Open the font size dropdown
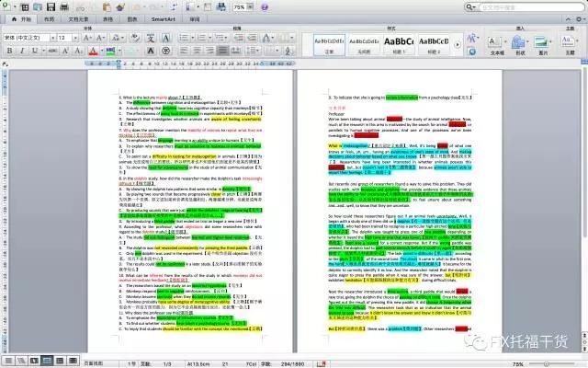Viewport: 588px width, 368px height. tap(75, 38)
